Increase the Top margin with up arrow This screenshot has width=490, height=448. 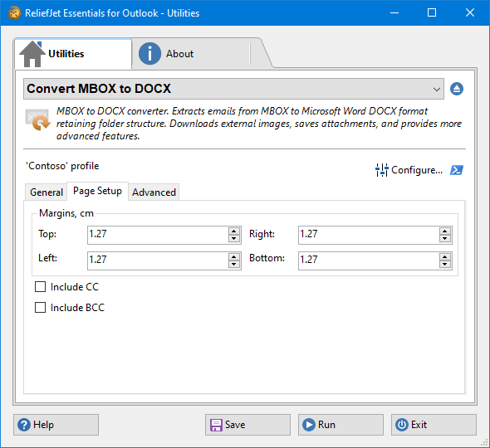tap(233, 231)
